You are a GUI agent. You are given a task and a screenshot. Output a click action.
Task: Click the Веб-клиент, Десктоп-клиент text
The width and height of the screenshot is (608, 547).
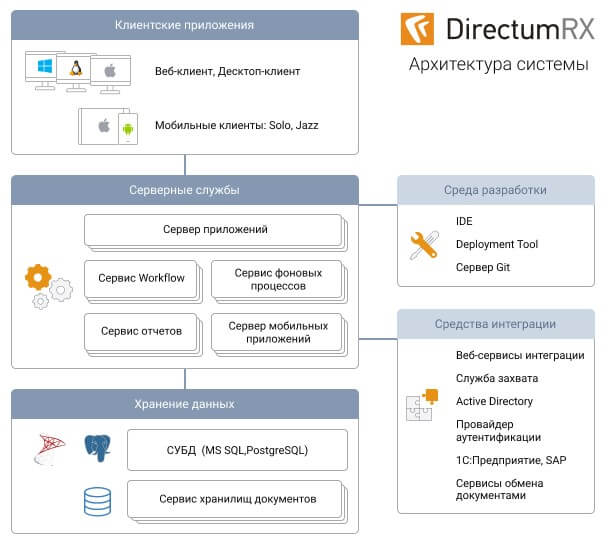point(228,71)
